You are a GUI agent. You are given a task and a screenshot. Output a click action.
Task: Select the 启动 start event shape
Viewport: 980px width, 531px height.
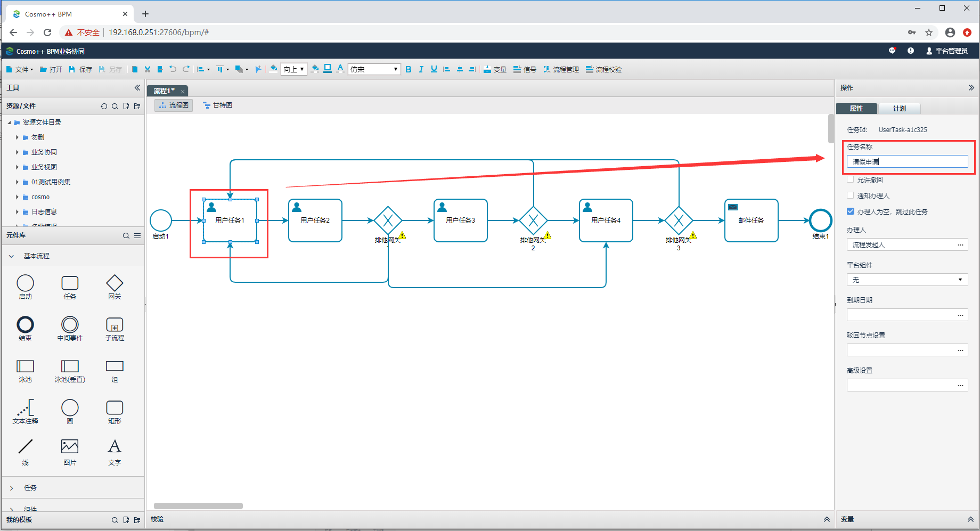[x=25, y=287]
